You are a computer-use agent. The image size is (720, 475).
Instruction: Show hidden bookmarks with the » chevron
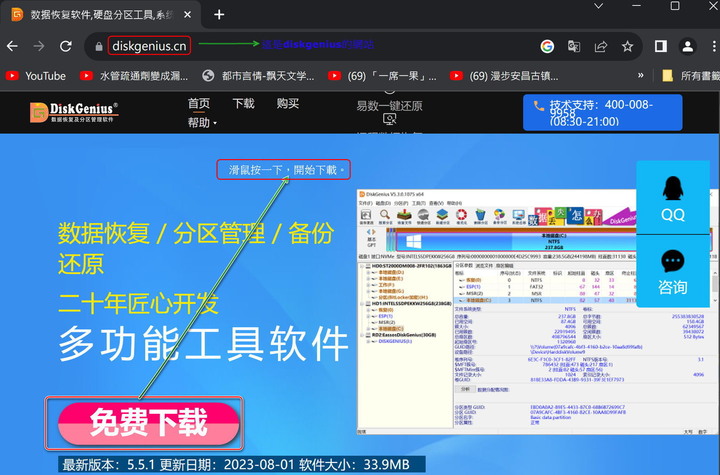click(x=641, y=75)
